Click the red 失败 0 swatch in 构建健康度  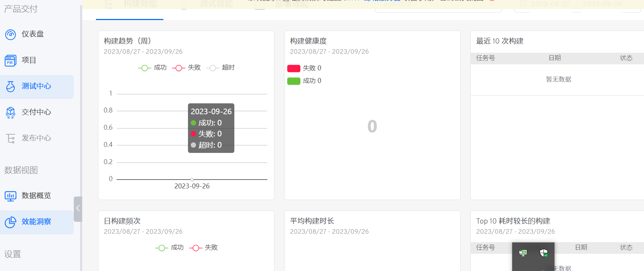pyautogui.click(x=294, y=68)
